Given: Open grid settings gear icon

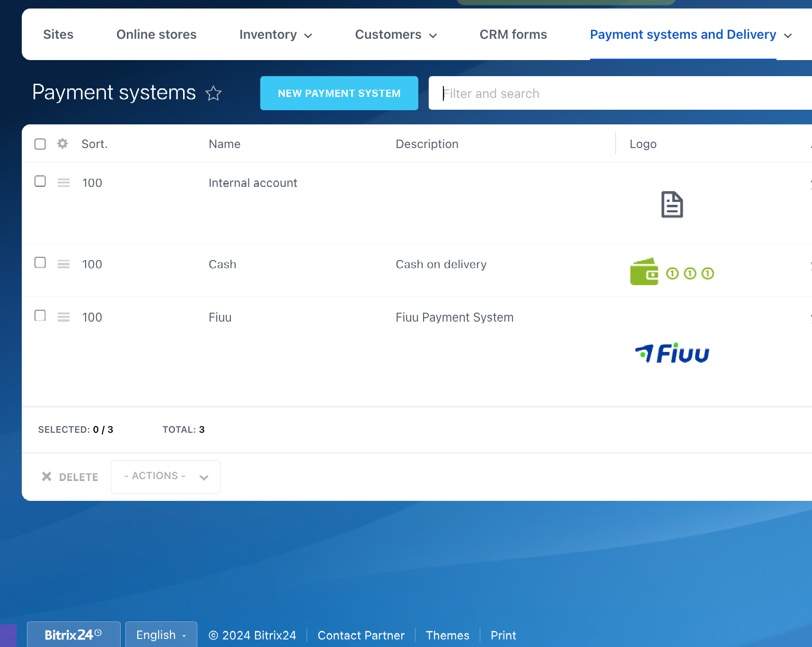Looking at the screenshot, I should pos(62,143).
